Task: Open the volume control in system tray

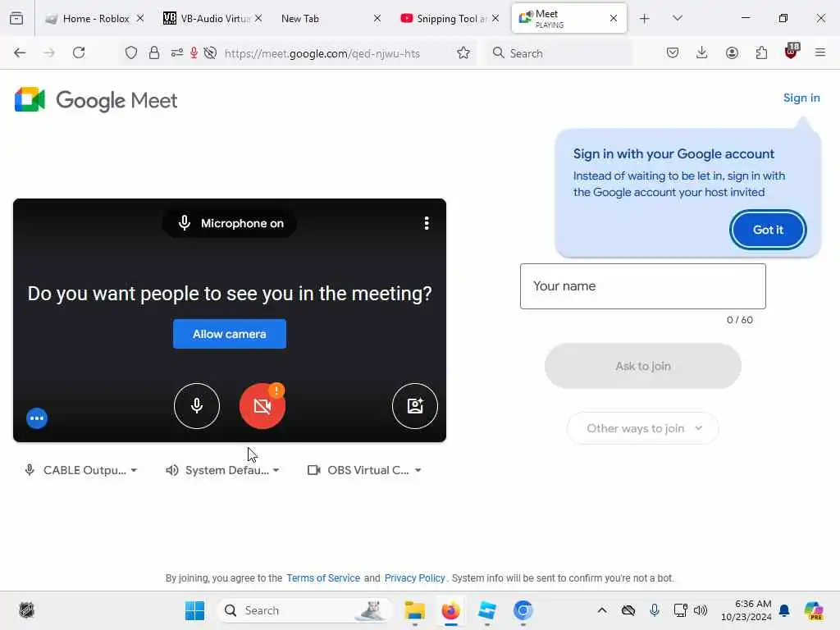Action: [701, 610]
